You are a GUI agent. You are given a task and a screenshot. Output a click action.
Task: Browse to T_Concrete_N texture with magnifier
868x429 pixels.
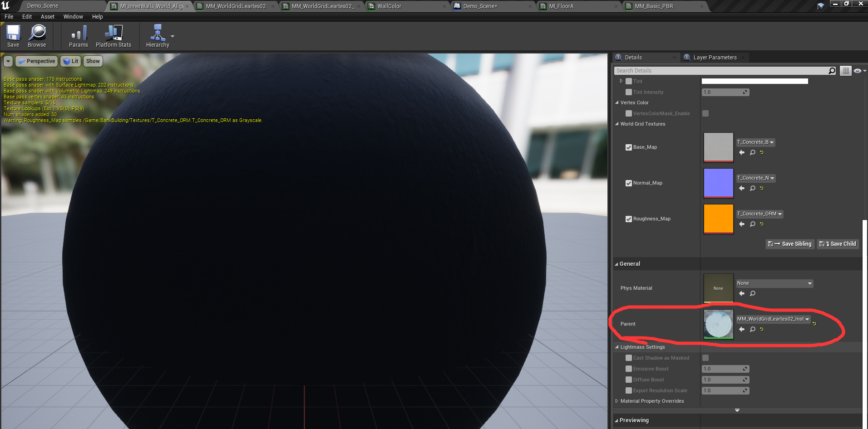click(x=752, y=188)
